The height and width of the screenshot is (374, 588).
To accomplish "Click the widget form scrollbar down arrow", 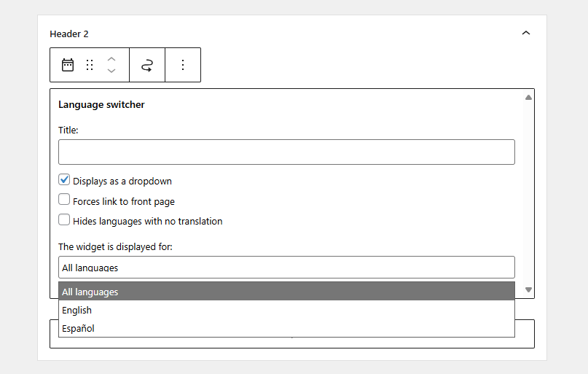I will 528,290.
